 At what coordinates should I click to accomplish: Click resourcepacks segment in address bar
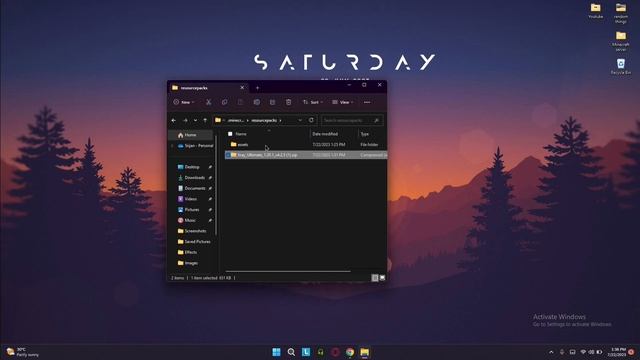tap(264, 120)
